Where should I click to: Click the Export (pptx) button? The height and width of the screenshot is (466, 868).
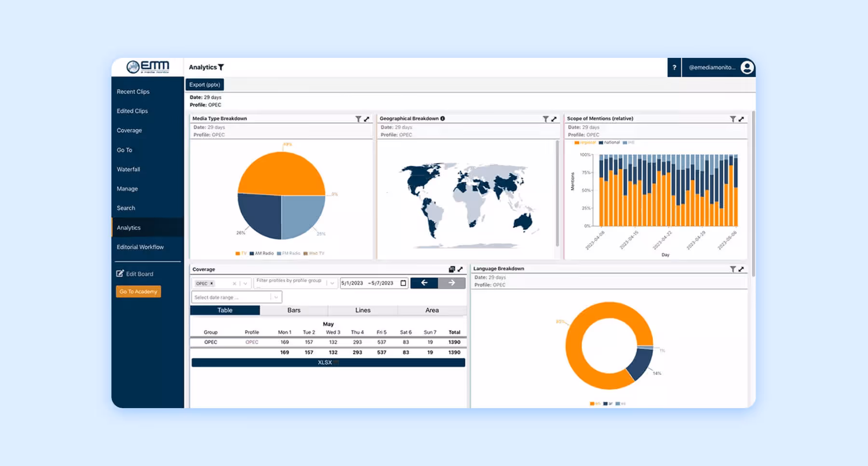pos(204,84)
